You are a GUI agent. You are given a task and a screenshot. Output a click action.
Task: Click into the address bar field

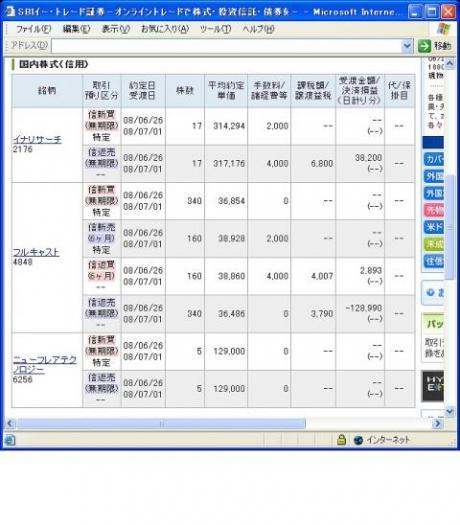tap(227, 46)
